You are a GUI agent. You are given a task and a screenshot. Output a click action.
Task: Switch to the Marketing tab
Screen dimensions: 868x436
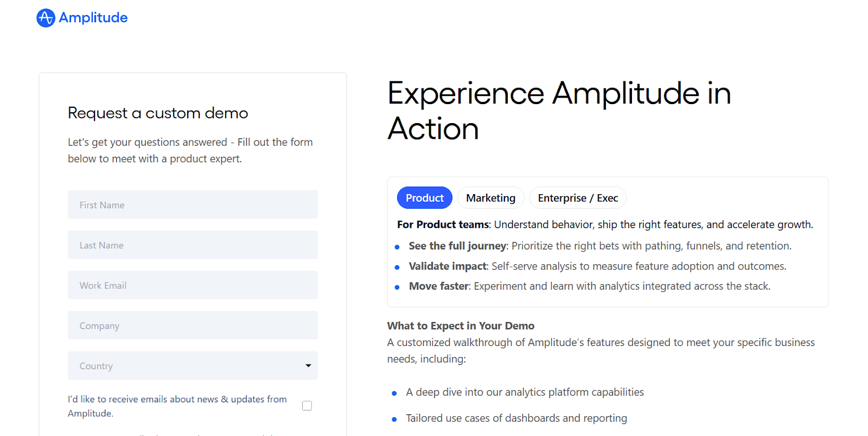[491, 198]
